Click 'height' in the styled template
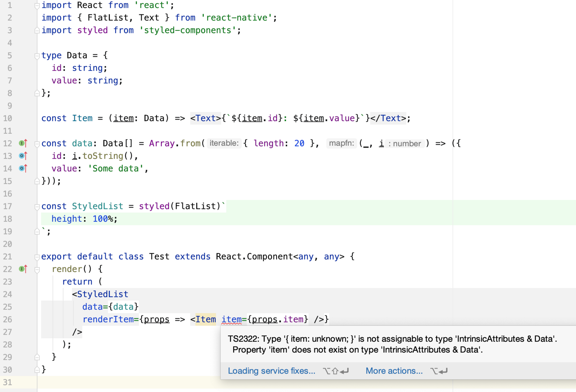The image size is (576, 392). coord(67,219)
